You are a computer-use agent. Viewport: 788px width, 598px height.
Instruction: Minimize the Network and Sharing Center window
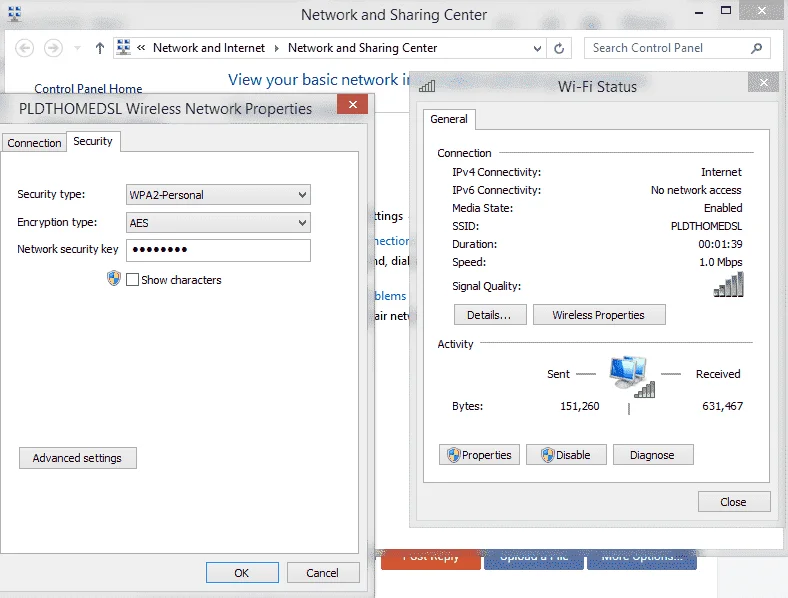(x=699, y=12)
